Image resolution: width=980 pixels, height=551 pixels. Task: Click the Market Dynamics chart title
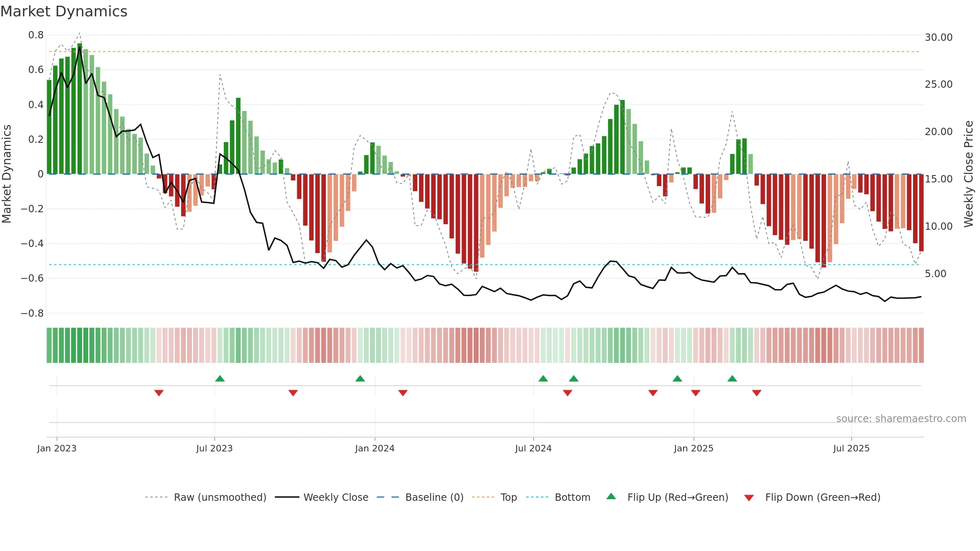coord(64,11)
